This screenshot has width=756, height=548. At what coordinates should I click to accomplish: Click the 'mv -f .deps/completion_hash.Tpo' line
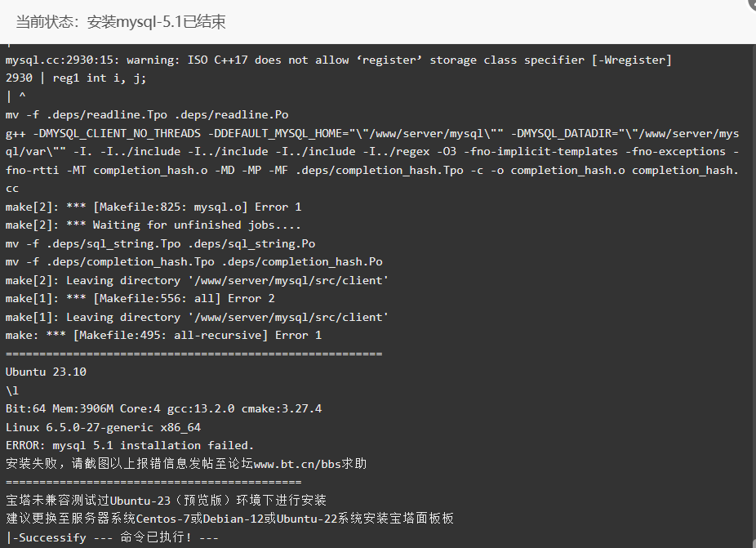[193, 262]
